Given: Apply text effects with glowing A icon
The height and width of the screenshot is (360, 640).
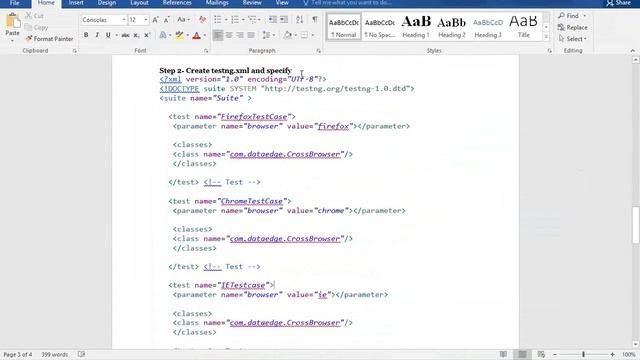Looking at the screenshot, I should 163,35.
